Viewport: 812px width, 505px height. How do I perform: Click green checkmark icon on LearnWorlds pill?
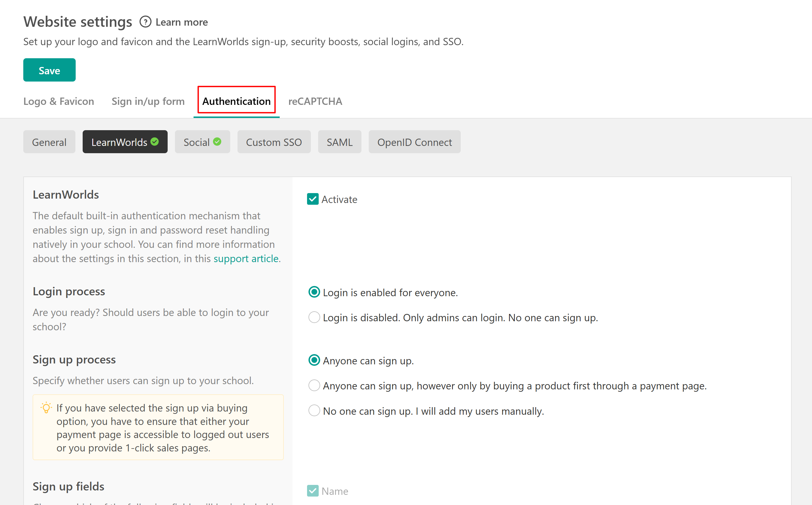pyautogui.click(x=155, y=142)
